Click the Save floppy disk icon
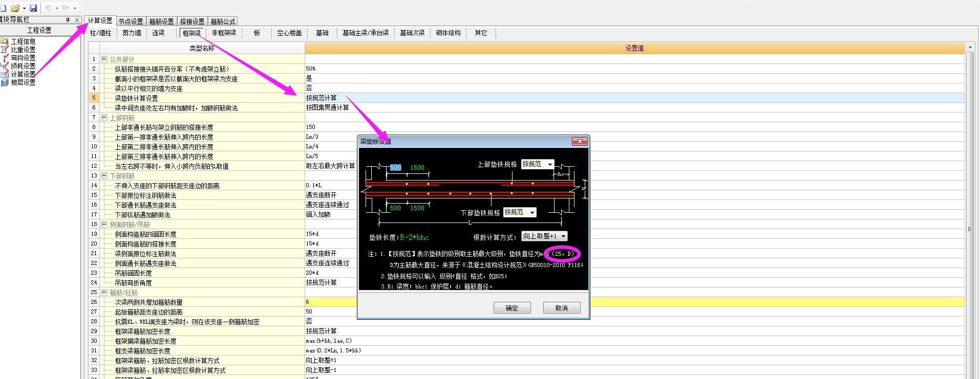 pyautogui.click(x=33, y=8)
